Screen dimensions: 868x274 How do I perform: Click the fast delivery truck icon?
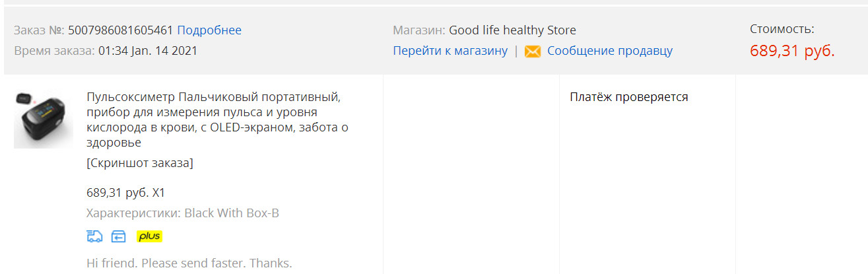pos(94,236)
